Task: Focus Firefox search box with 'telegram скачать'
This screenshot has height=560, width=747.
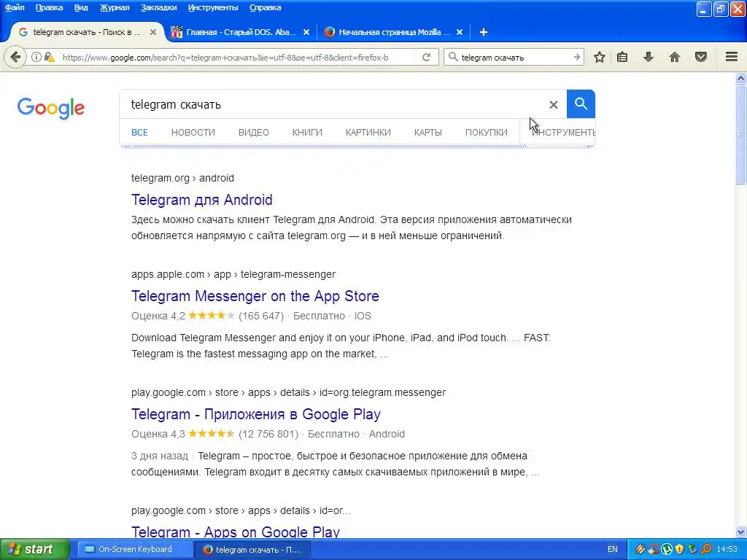Action: point(514,57)
